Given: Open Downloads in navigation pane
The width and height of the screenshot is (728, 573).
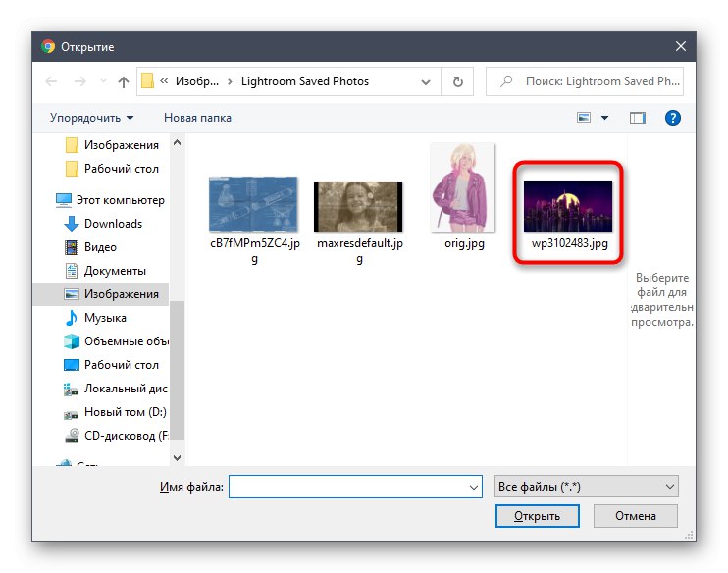Looking at the screenshot, I should point(103,224).
